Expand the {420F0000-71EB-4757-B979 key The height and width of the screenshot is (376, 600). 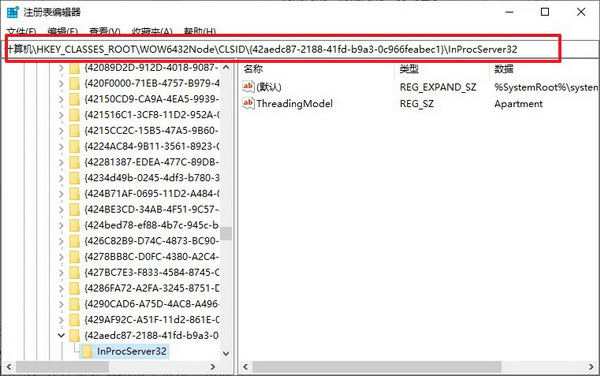click(x=61, y=83)
